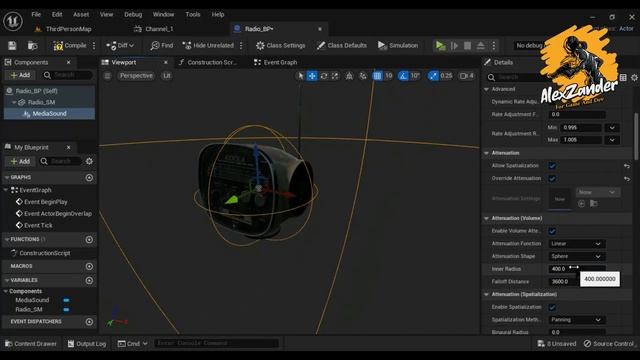Activate scale gizmo tool
The height and width of the screenshot is (360, 640).
[335, 76]
